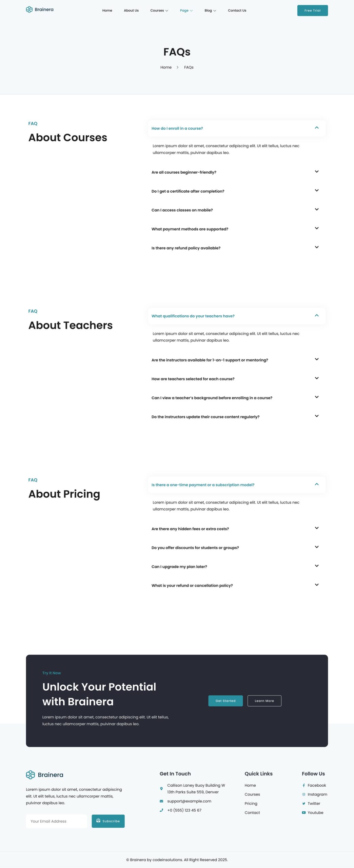
Task: Open the Courses dropdown in navigation
Action: (x=159, y=11)
